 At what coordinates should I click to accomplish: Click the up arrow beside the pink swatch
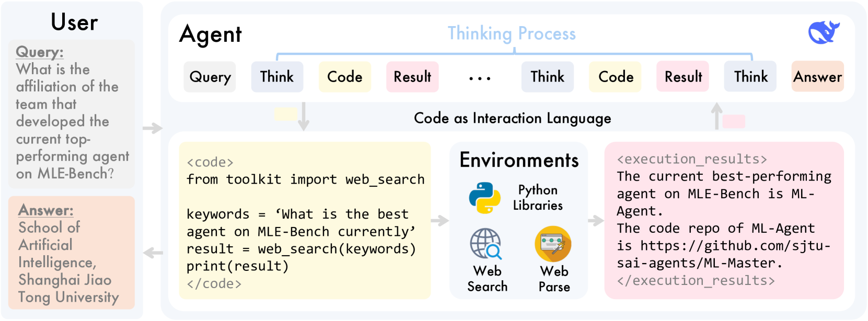[717, 116]
